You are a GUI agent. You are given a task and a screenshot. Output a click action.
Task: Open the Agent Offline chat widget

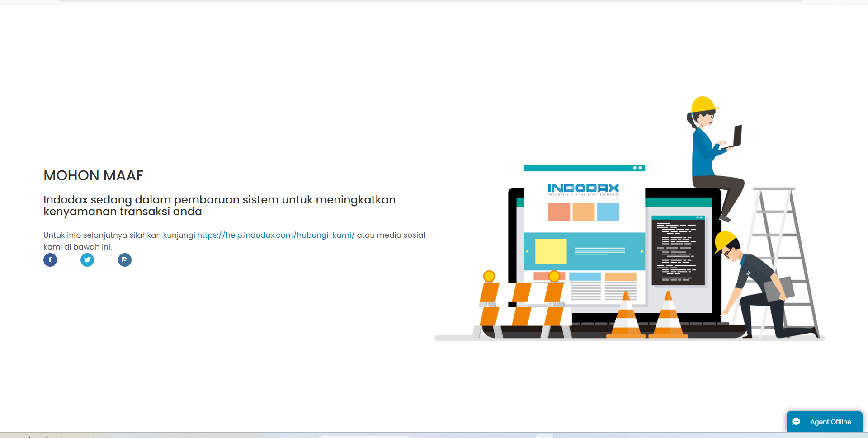824,422
